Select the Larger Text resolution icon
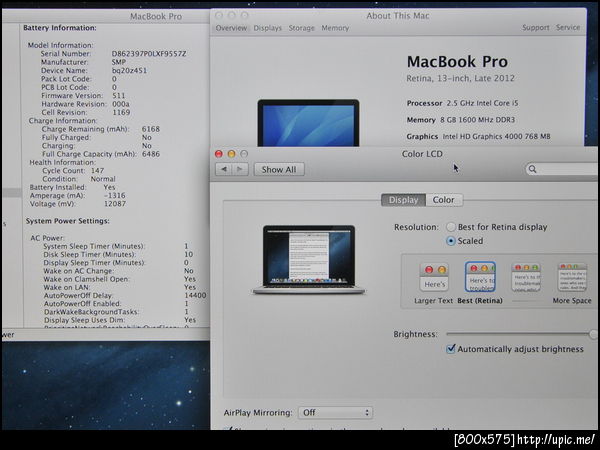600x450 pixels. 434,277
